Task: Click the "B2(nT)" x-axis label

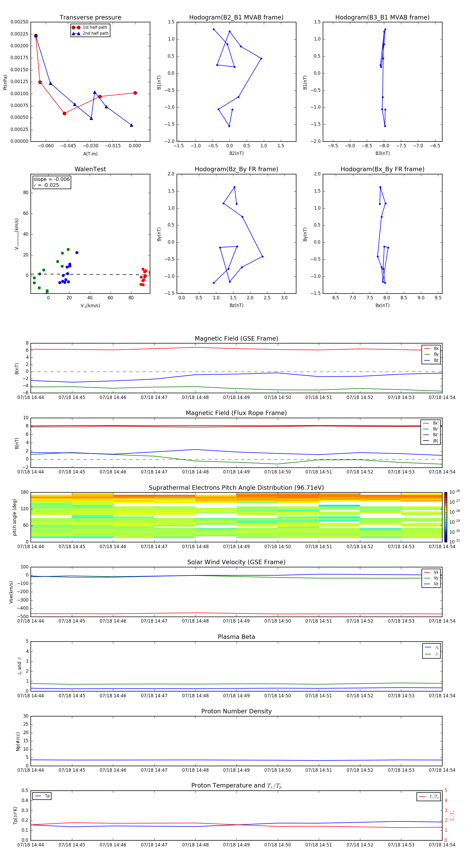Action: (x=236, y=153)
